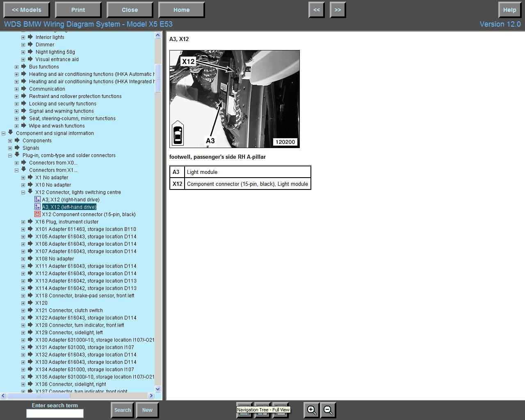
Task: Go to previous page with << arrow button
Action: 317,10
